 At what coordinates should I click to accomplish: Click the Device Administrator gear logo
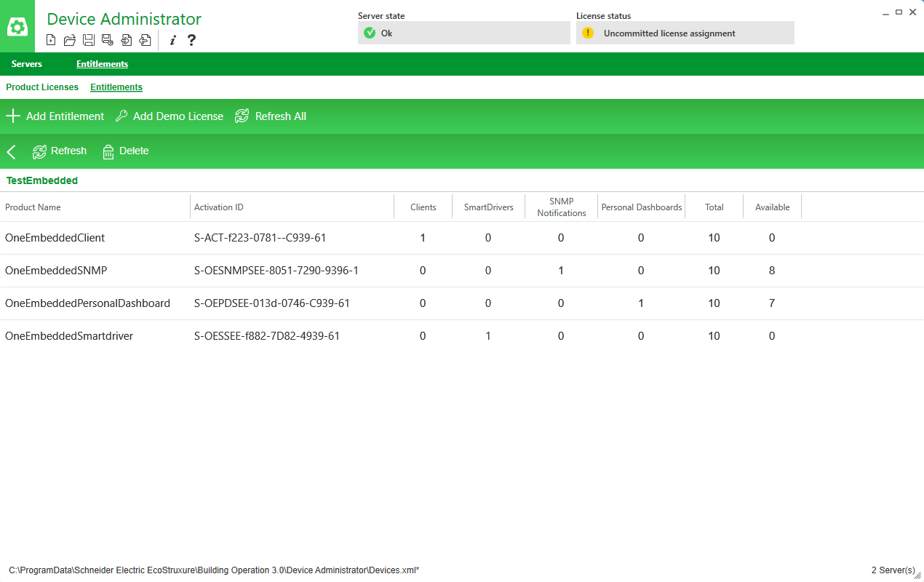pos(17,27)
